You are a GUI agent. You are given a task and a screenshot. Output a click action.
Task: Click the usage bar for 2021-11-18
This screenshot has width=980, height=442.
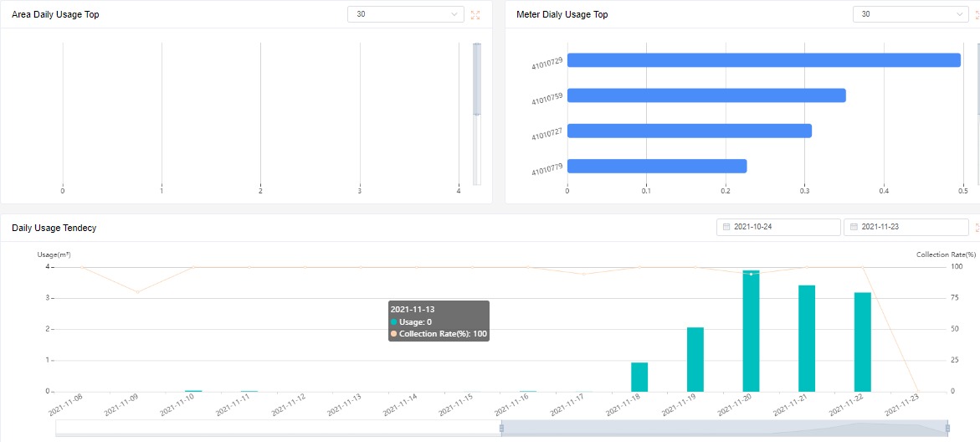click(x=639, y=377)
